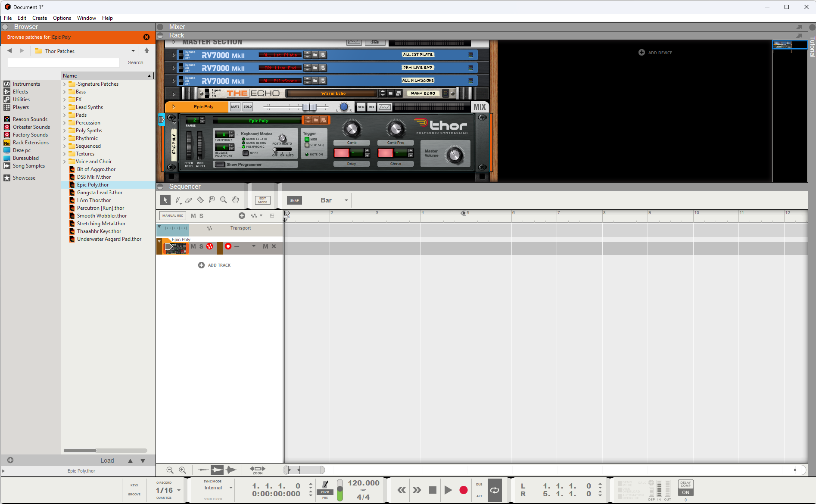Select Gangsta Lead 3.thor in the patch list

(100, 192)
